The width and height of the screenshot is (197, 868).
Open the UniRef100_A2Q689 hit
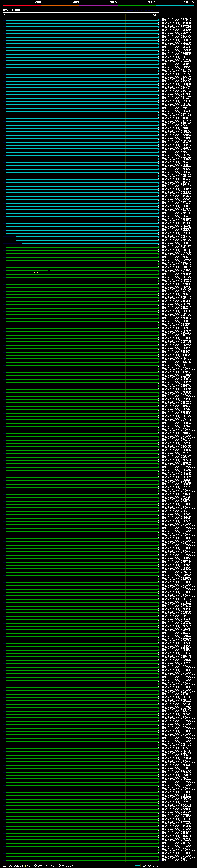pos(177,111)
